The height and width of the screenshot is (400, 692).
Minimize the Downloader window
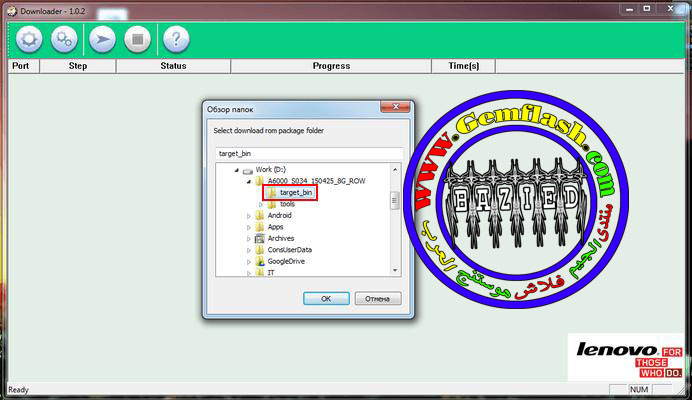(x=629, y=9)
